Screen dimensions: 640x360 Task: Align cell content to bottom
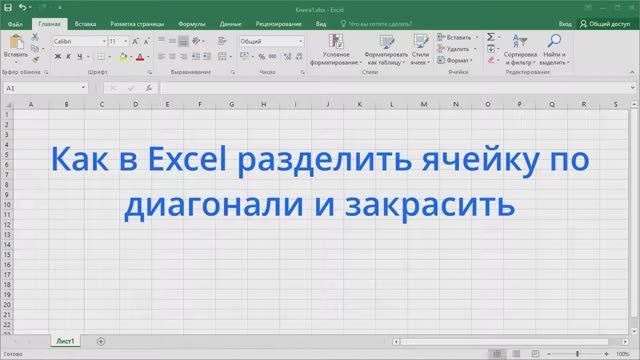184,41
